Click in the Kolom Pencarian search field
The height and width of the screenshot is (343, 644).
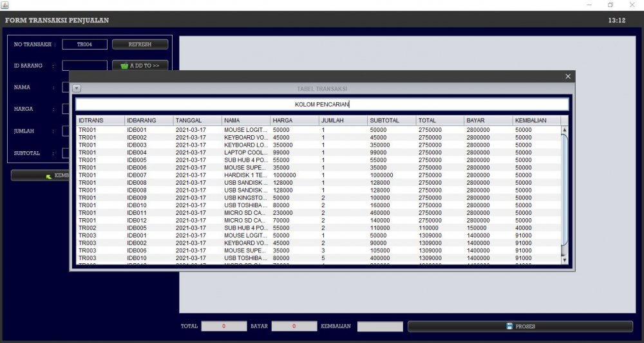point(321,104)
